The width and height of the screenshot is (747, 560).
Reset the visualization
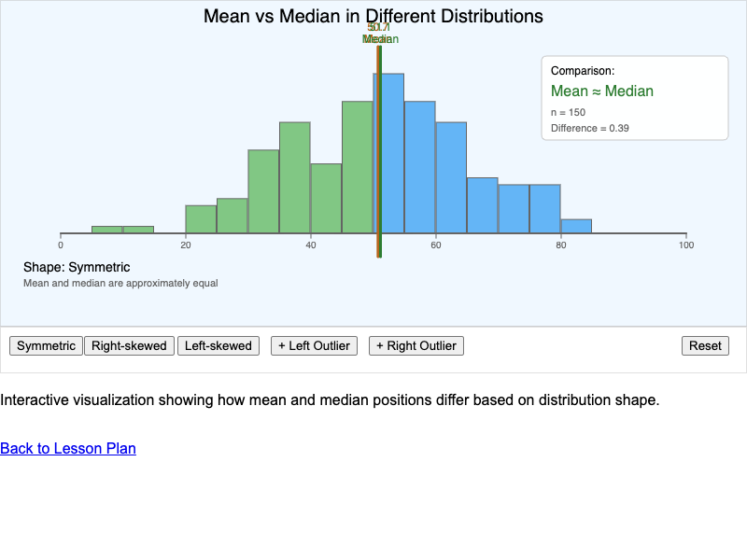705,345
